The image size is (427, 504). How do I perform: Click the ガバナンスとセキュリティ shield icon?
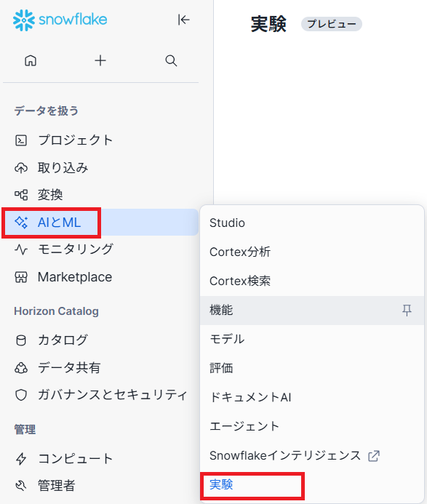tap(21, 395)
